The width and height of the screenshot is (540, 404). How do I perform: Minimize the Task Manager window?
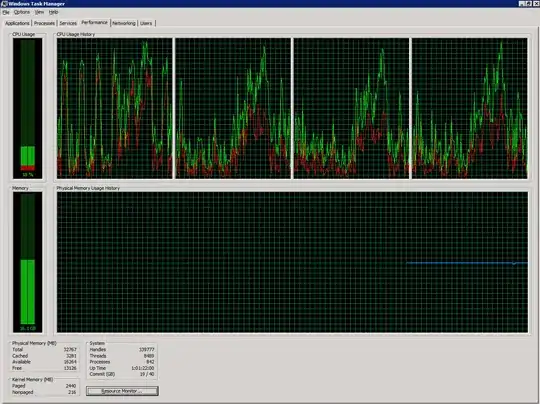[x=522, y=3]
